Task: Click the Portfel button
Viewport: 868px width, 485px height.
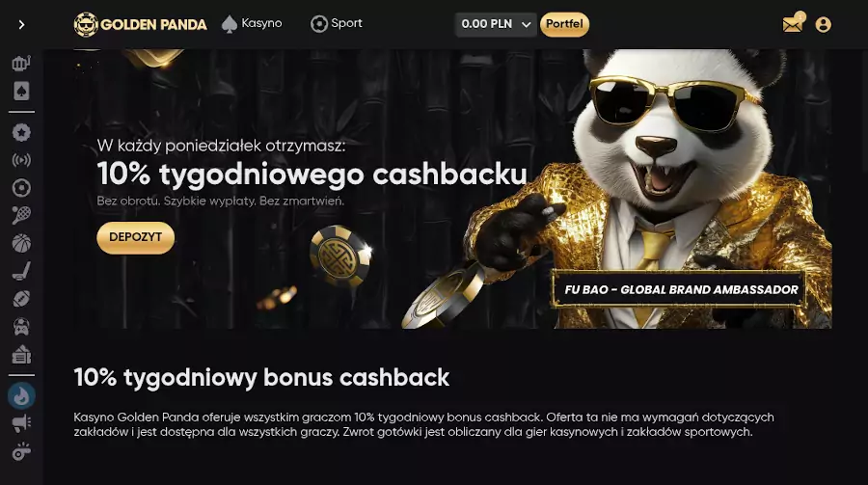Action: click(564, 24)
